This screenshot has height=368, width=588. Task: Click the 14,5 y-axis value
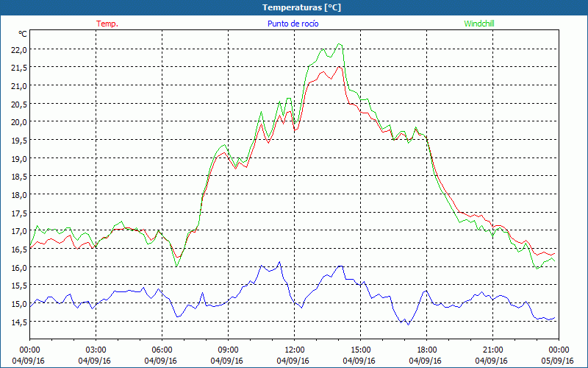19,322
